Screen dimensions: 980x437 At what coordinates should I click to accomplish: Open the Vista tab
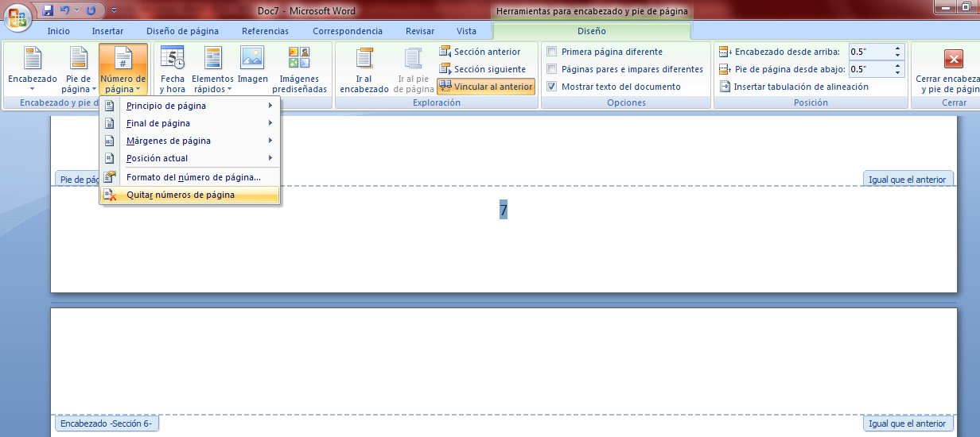tap(467, 31)
